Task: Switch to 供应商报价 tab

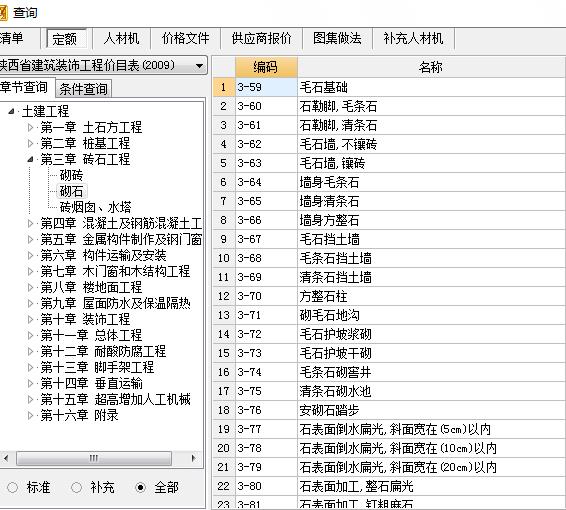Action: tap(261, 38)
